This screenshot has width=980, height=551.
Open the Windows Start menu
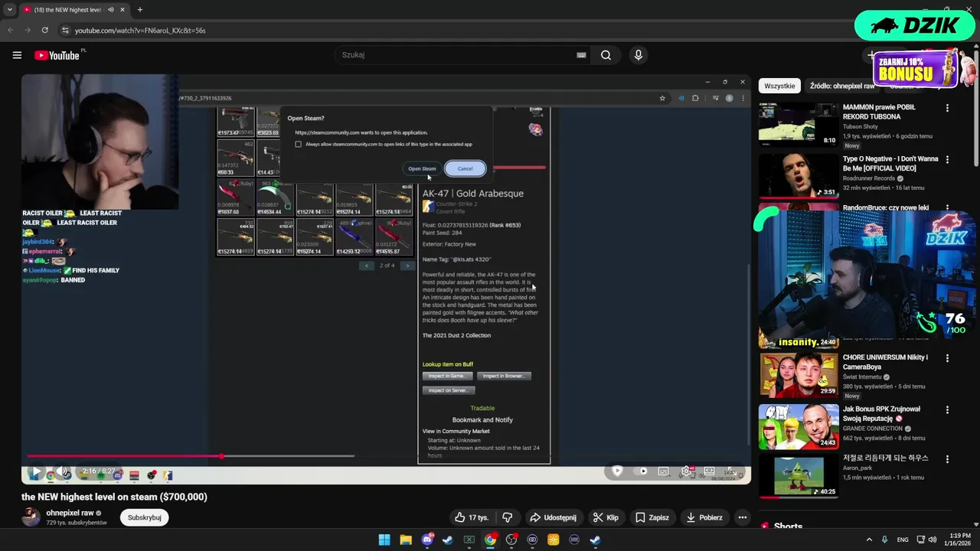click(384, 540)
